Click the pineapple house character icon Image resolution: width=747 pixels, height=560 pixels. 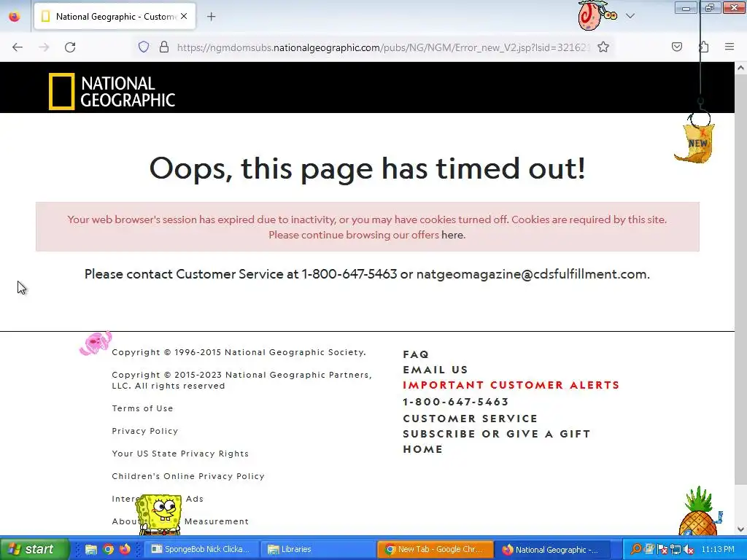click(x=700, y=511)
